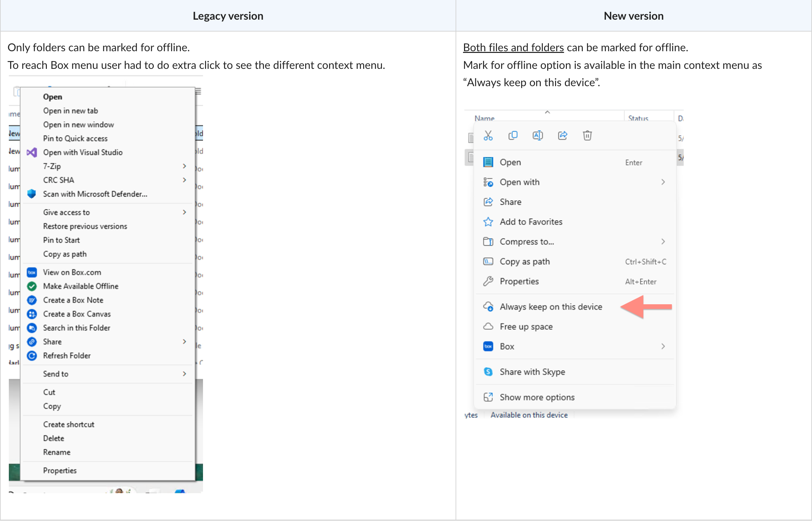
Task: Click the Cut scissors icon
Action: [488, 135]
